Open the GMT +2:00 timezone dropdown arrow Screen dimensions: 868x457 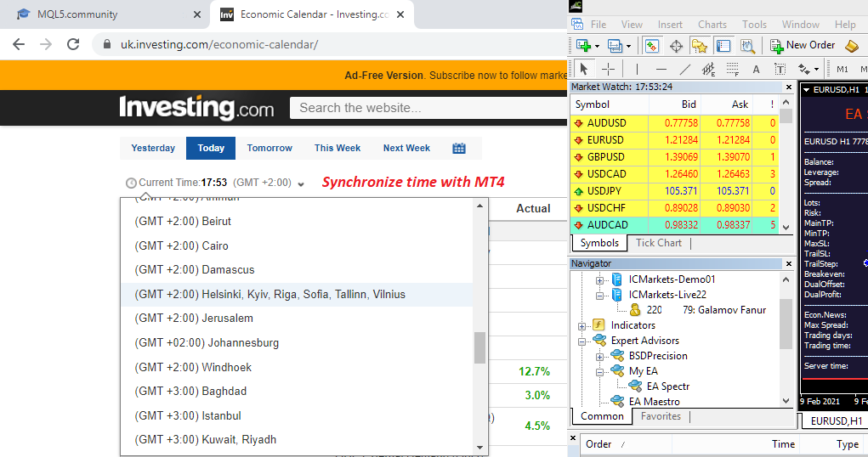coord(301,184)
